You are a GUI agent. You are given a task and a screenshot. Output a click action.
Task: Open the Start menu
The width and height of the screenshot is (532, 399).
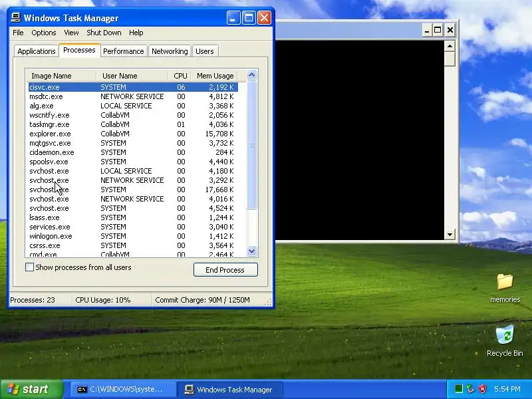pos(31,389)
